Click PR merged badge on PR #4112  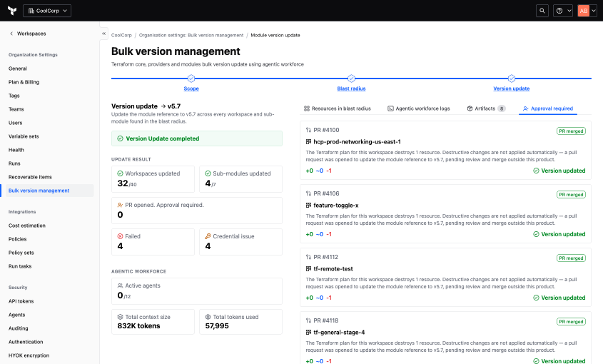tap(571, 258)
